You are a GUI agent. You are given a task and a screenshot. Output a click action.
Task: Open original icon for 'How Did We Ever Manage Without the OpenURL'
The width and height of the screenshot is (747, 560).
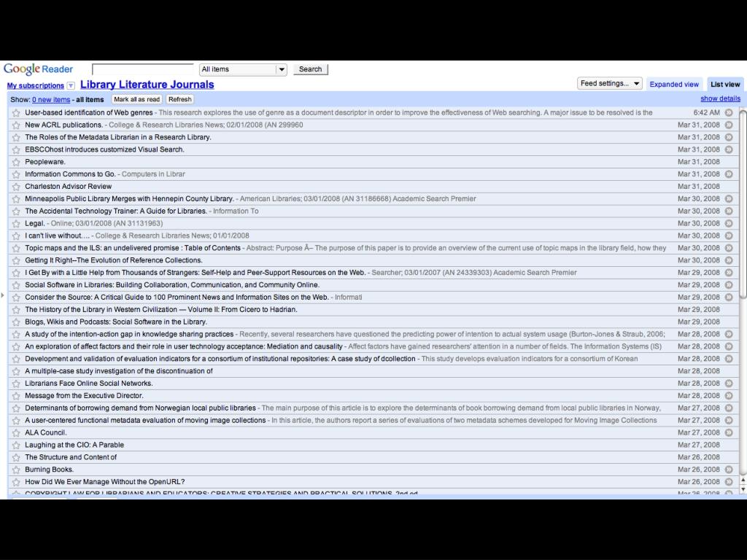729,483
